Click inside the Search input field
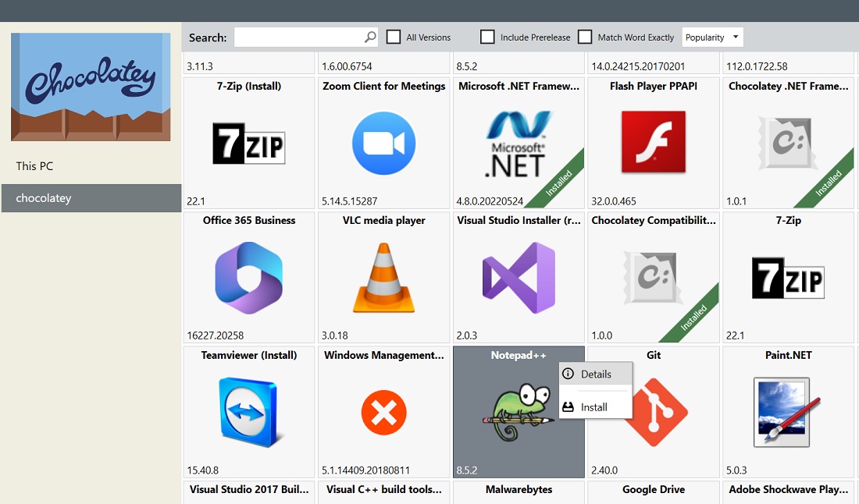The height and width of the screenshot is (504, 859). [x=301, y=37]
